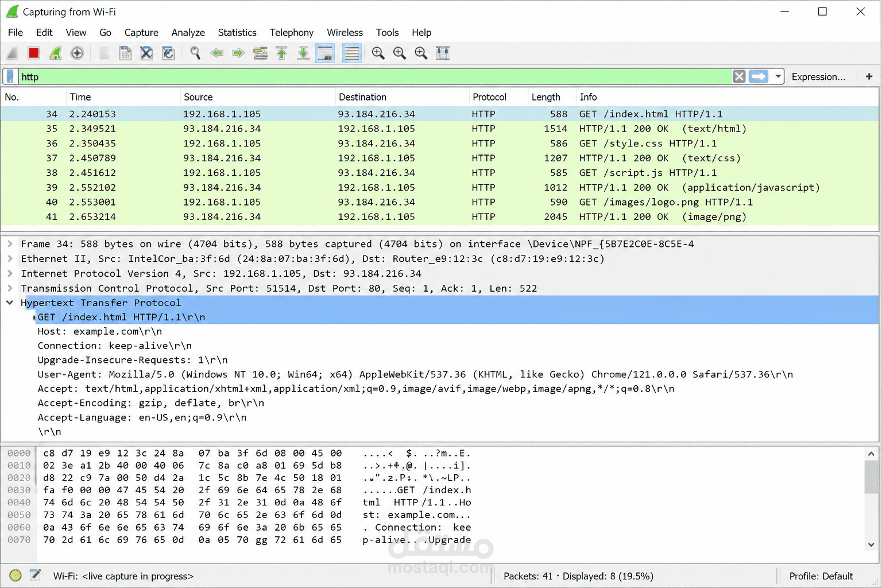Add a filter button with plus
This screenshot has width=882, height=588.
click(x=869, y=76)
